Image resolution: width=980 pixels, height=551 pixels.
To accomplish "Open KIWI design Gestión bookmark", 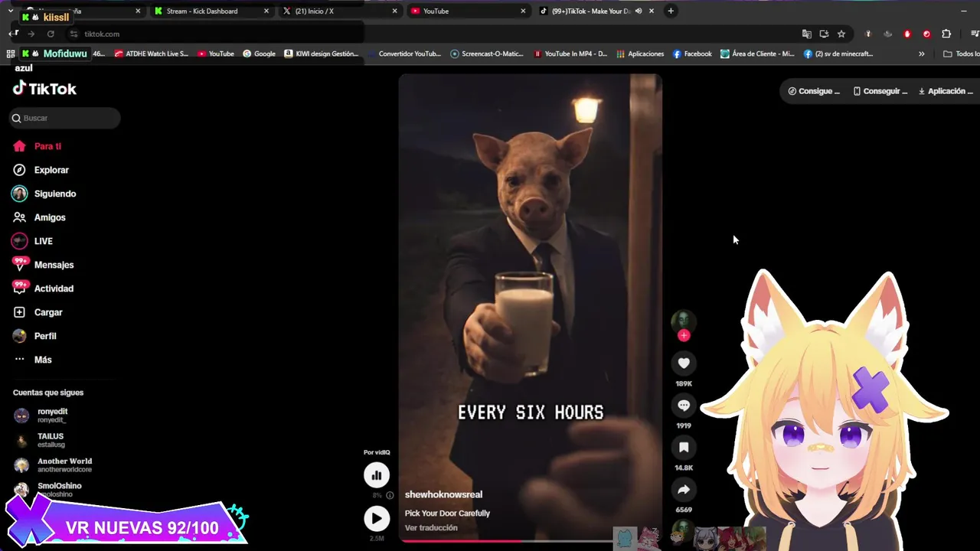I will (x=322, y=54).
